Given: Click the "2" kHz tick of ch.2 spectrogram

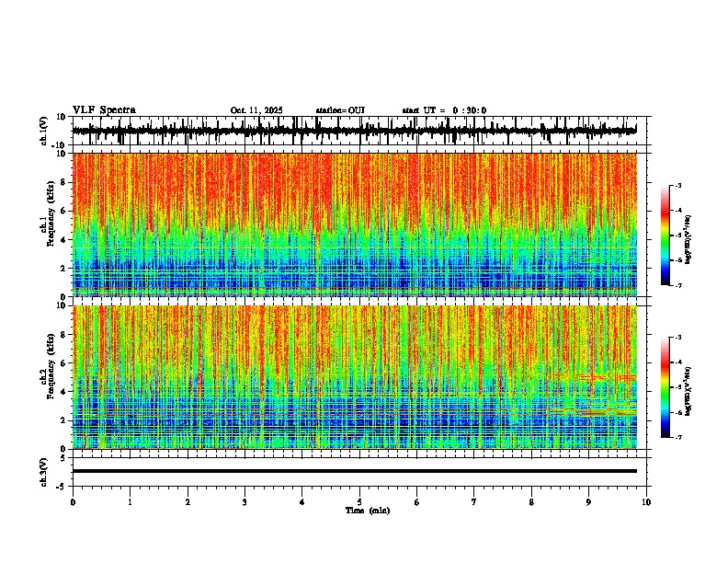Looking at the screenshot, I should (63, 420).
